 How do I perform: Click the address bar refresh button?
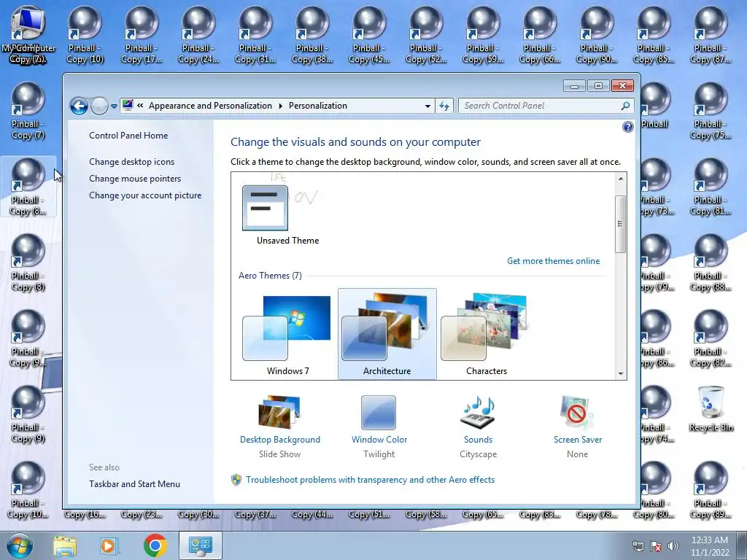(444, 106)
